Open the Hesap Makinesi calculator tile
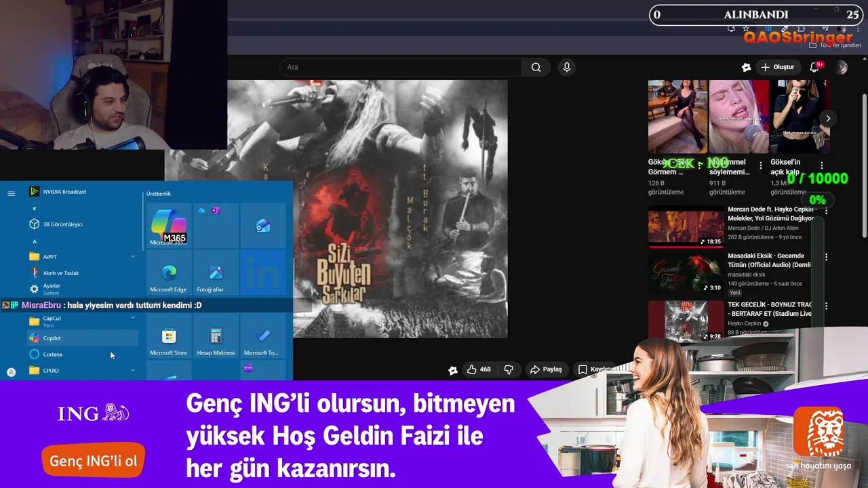Viewport: 868px width, 488px height. [x=216, y=337]
